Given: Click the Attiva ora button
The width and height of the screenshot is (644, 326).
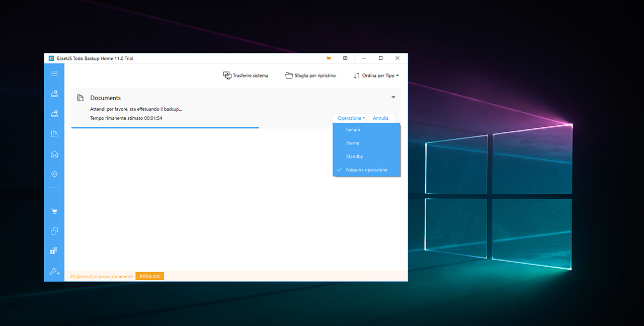Looking at the screenshot, I should click(x=149, y=276).
